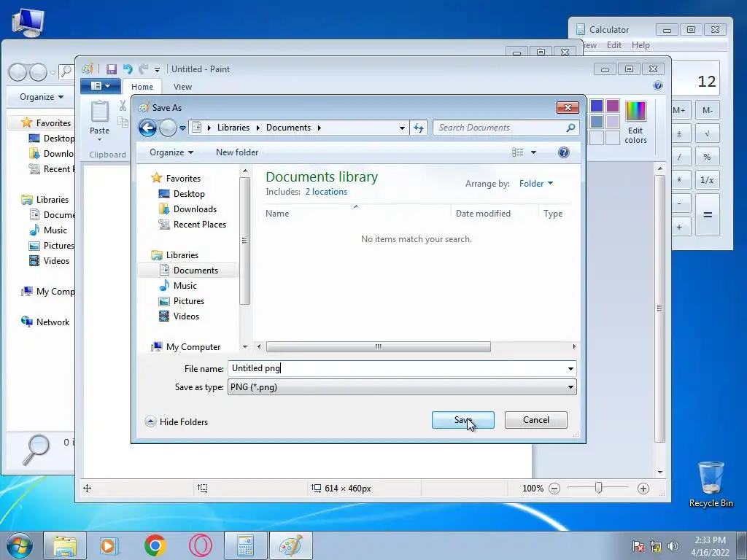The height and width of the screenshot is (560, 747).
Task: Click Hide Folders toggle button
Action: pos(177,422)
